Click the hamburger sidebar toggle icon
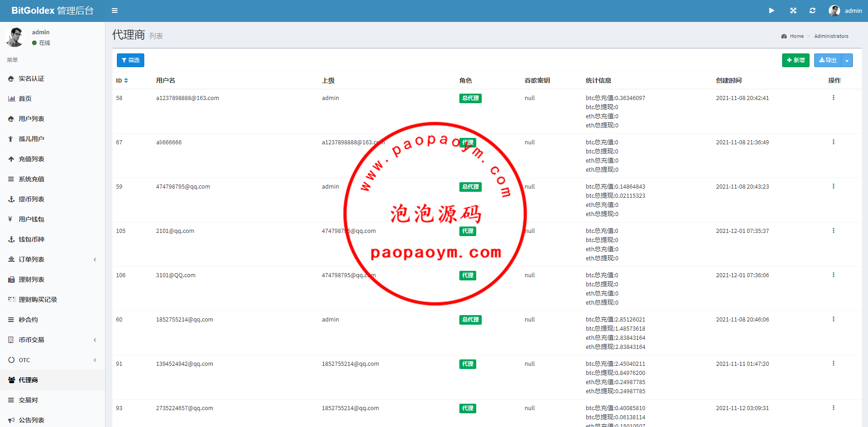This screenshot has height=427, width=868. 115,11
